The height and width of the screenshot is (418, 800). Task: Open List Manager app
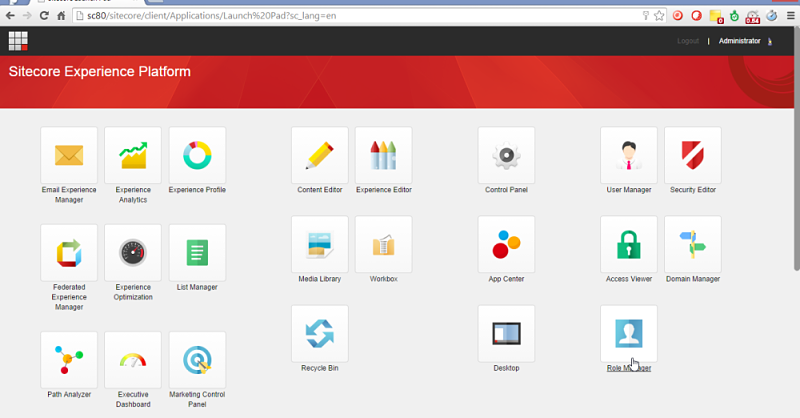197,253
